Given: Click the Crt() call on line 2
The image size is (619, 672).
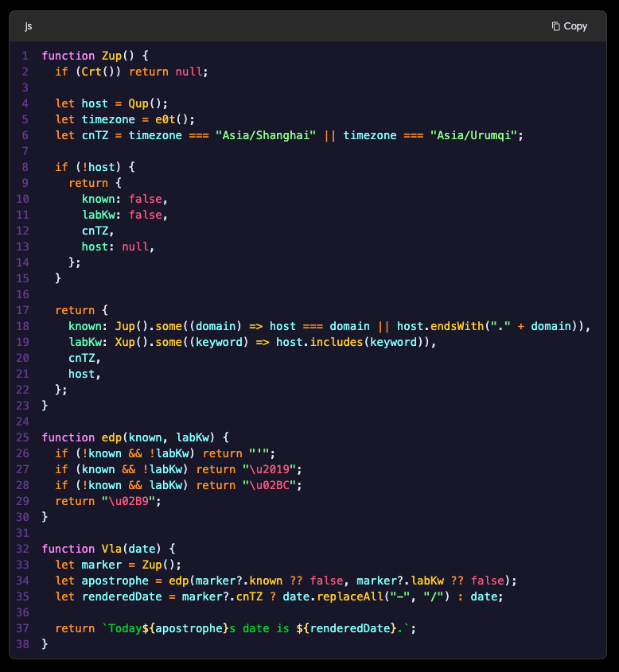Looking at the screenshot, I should (x=98, y=72).
